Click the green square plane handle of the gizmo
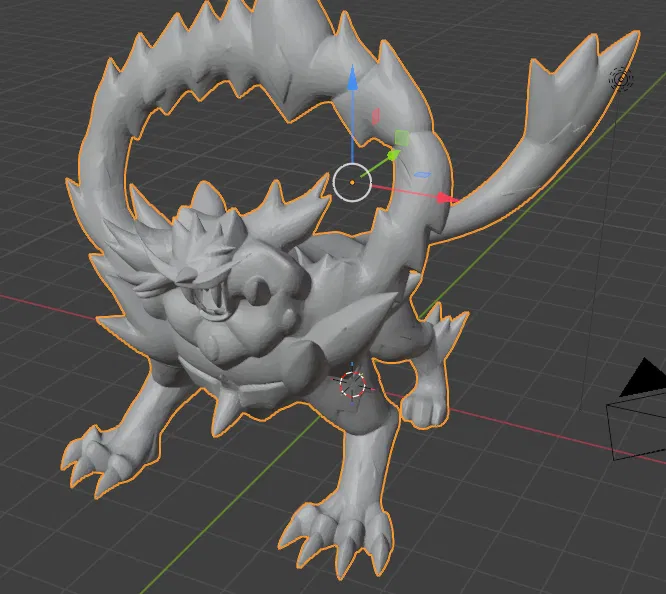 coord(402,138)
